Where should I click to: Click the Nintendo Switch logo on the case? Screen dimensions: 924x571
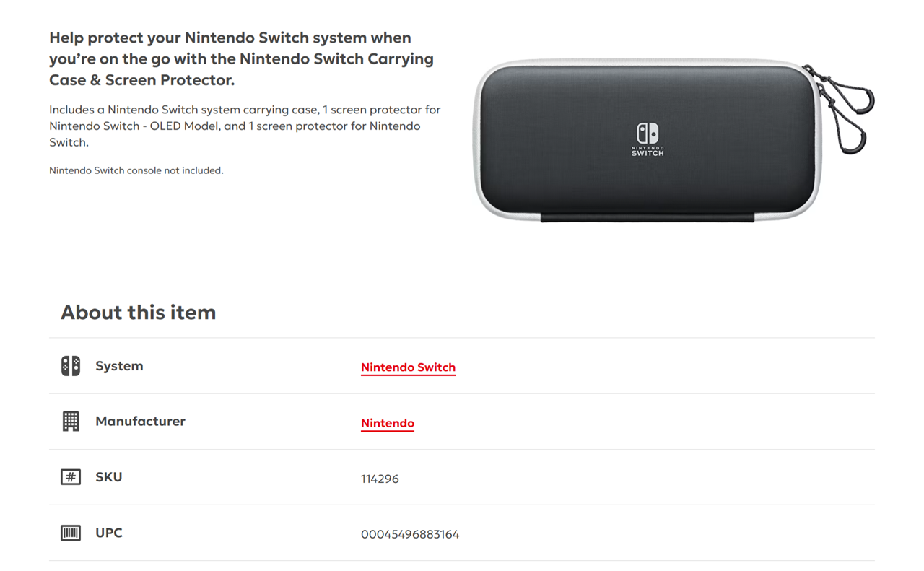click(x=648, y=139)
